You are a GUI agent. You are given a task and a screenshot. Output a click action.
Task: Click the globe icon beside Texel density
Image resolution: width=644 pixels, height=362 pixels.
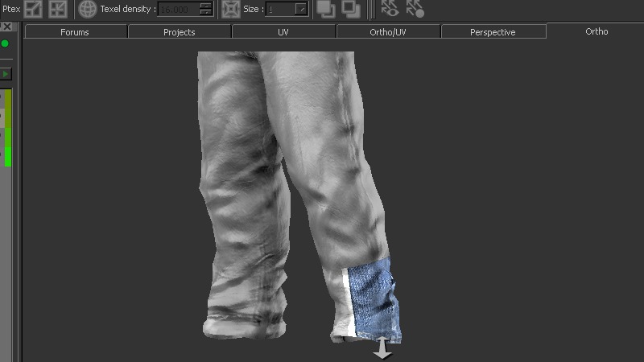[x=88, y=9]
